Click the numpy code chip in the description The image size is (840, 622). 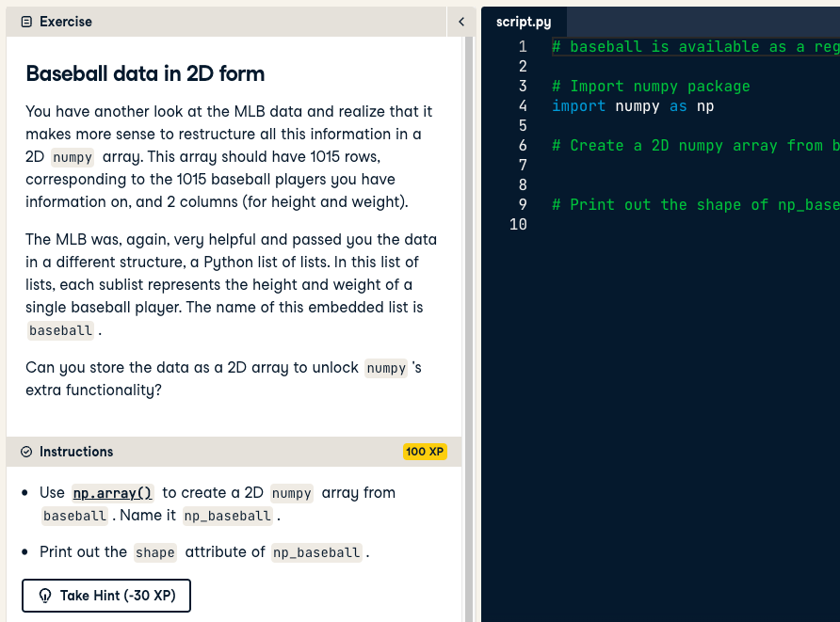[73, 157]
